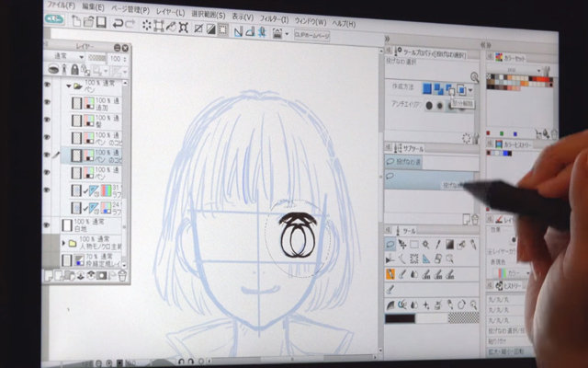Click the CLIP logo button in toolbar
This screenshot has width=588, height=368.
coord(54,19)
